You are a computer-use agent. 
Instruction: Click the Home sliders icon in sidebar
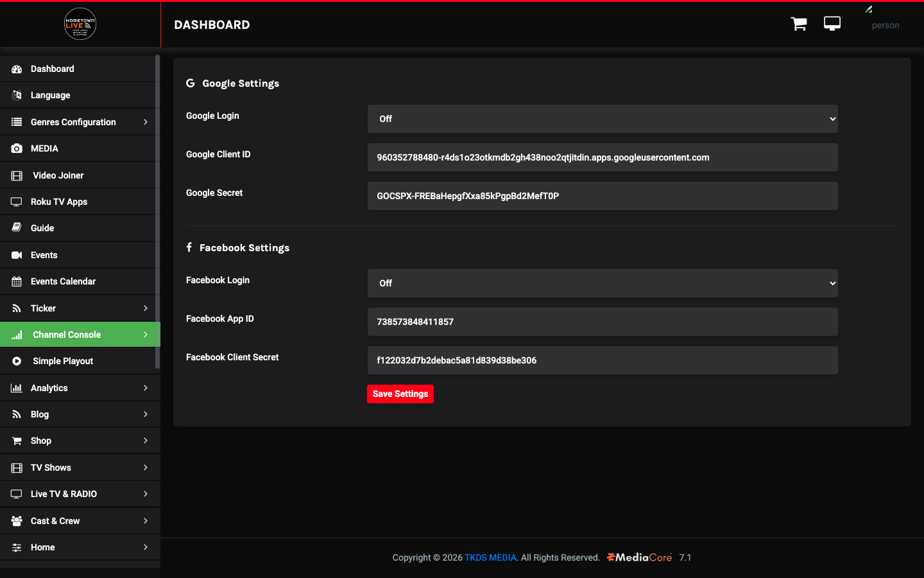(17, 547)
